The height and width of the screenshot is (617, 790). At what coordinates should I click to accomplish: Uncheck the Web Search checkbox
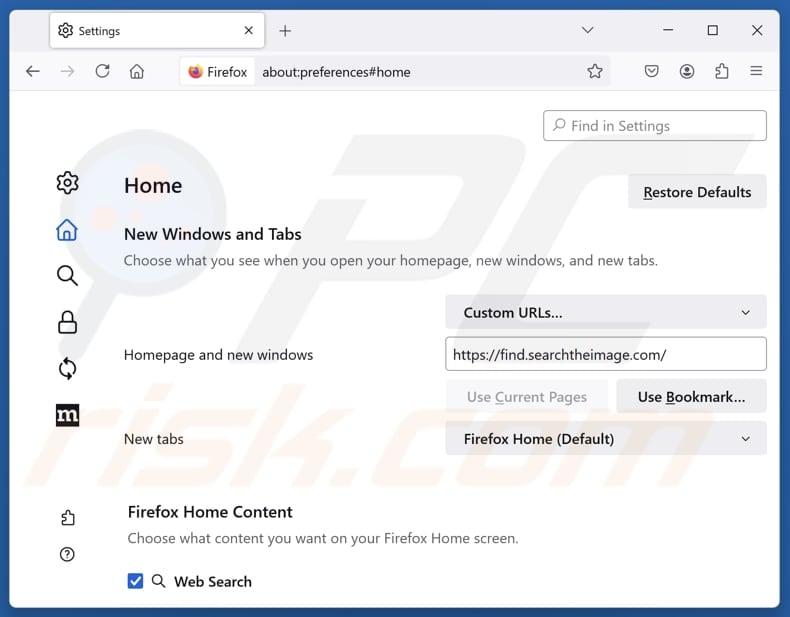135,581
